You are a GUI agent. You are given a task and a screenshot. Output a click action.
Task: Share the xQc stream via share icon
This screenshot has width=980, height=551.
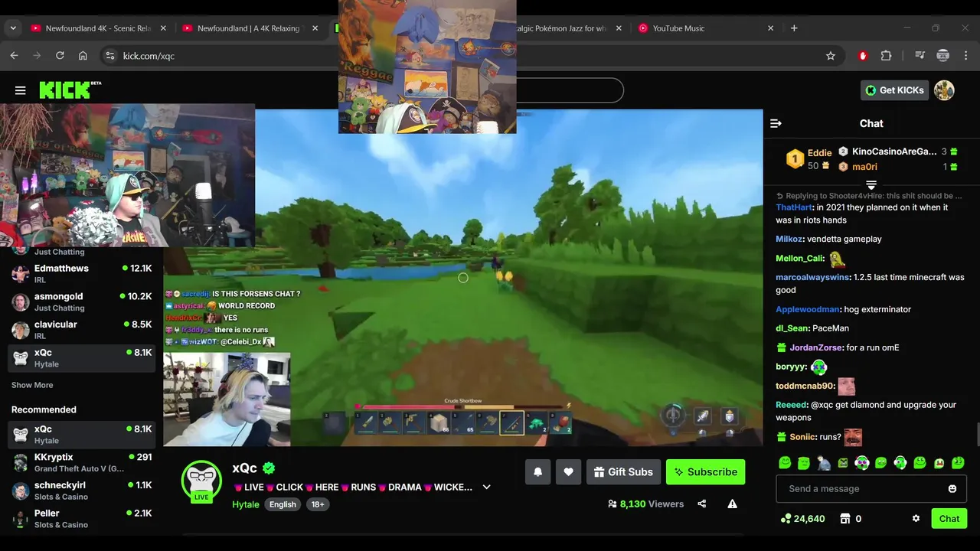click(702, 504)
